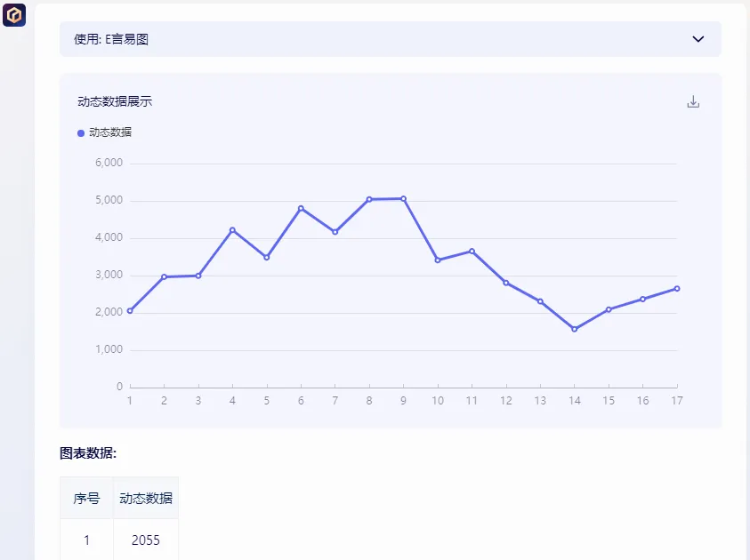750x560 pixels.
Task: Click the first data point valued 2055
Action: click(x=129, y=310)
